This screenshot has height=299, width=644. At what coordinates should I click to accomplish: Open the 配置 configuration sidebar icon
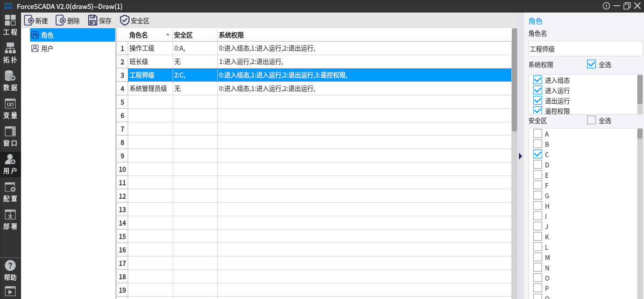10,192
